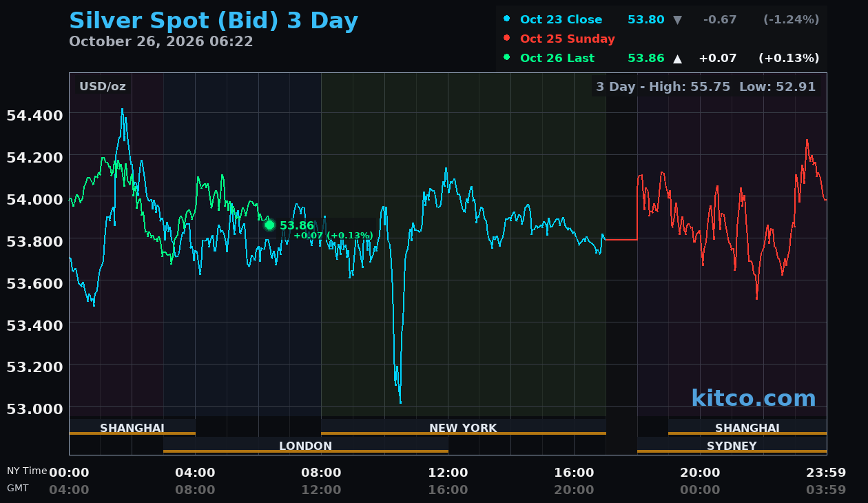Click the SYDNEY session bar
The image size is (868, 503).
click(x=732, y=445)
